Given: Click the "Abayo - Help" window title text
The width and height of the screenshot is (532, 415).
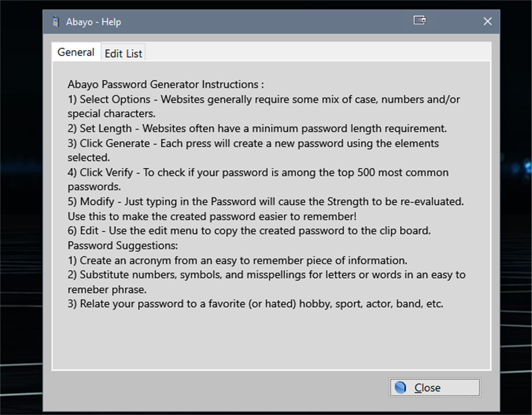Looking at the screenshot, I should tap(93, 22).
